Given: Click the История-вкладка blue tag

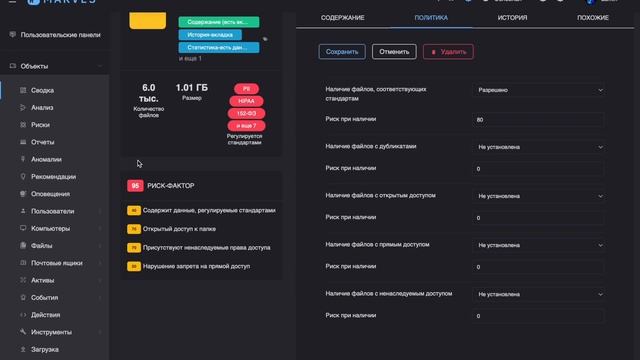Looking at the screenshot, I should tap(210, 35).
